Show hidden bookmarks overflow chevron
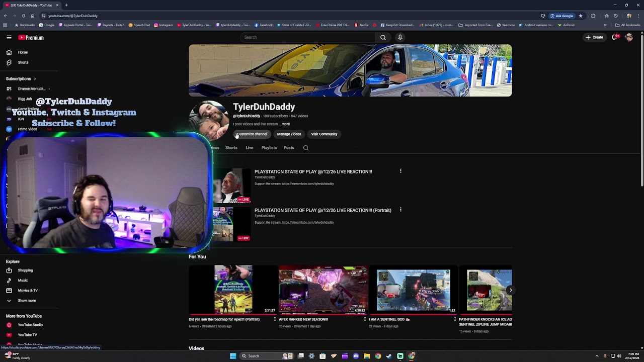 (x=605, y=25)
